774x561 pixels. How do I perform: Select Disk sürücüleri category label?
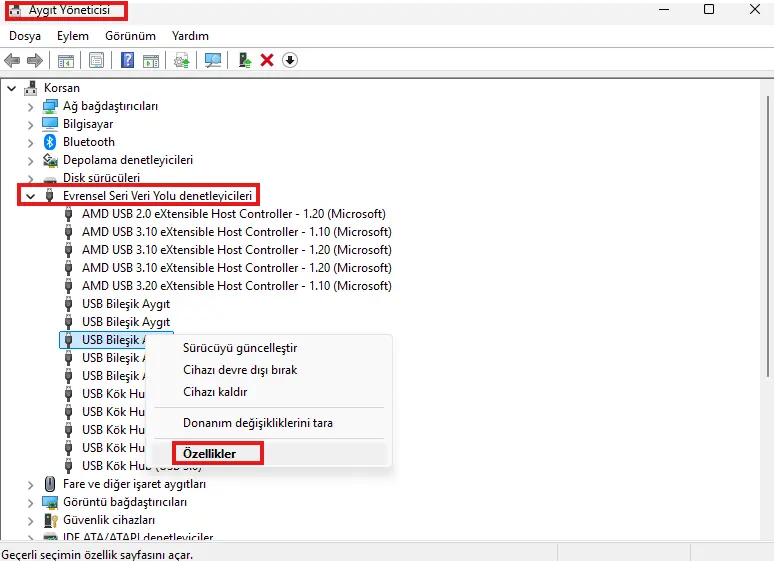(x=101, y=178)
